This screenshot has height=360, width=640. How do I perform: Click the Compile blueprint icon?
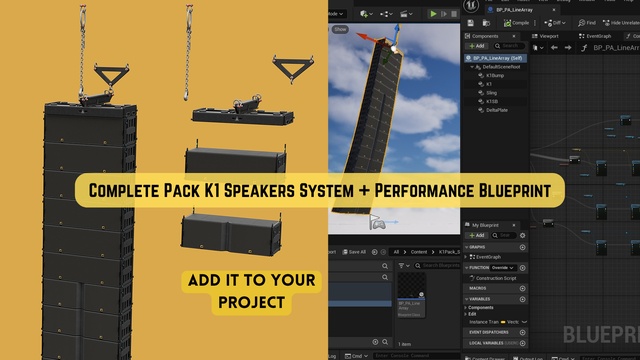pyautogui.click(x=507, y=23)
